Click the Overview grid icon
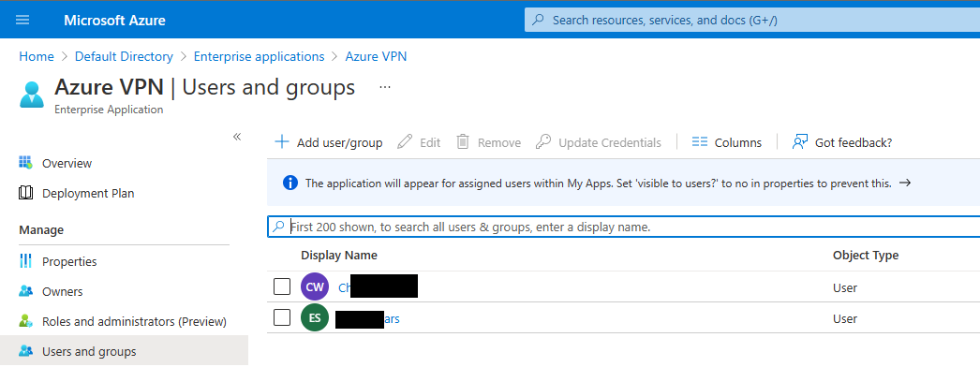Image resolution: width=980 pixels, height=367 pixels. [x=25, y=163]
